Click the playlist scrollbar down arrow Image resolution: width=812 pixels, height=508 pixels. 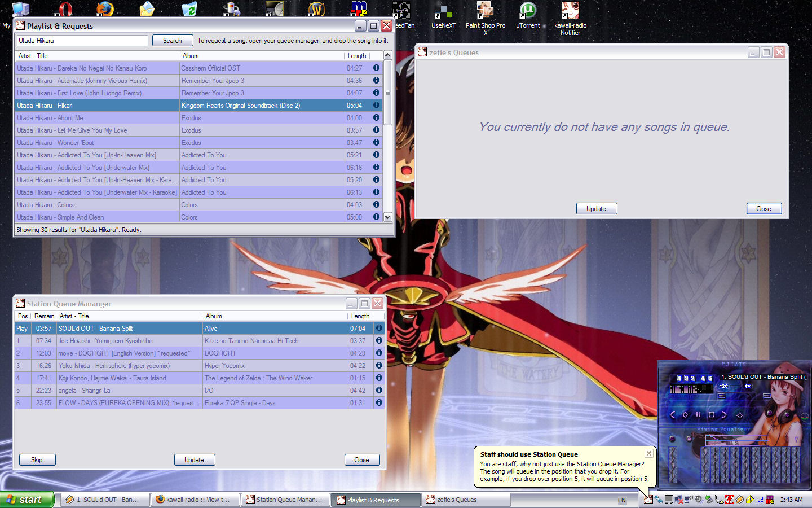(387, 217)
